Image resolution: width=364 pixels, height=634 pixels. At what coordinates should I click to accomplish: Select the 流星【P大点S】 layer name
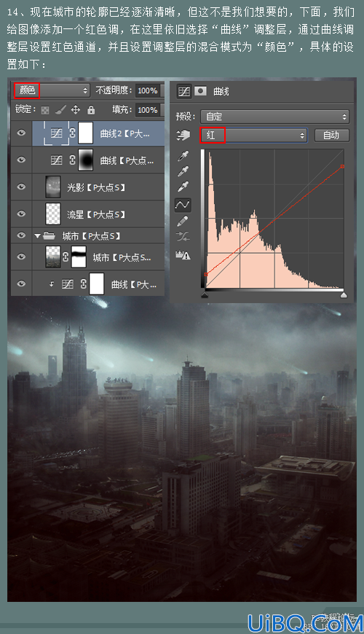(96, 214)
